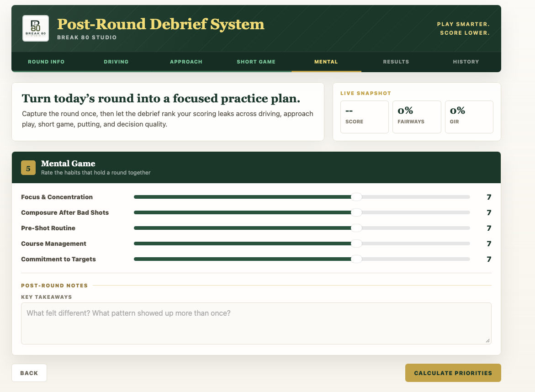
Task: Click in the Key Takeaways text area
Action: [x=256, y=323]
